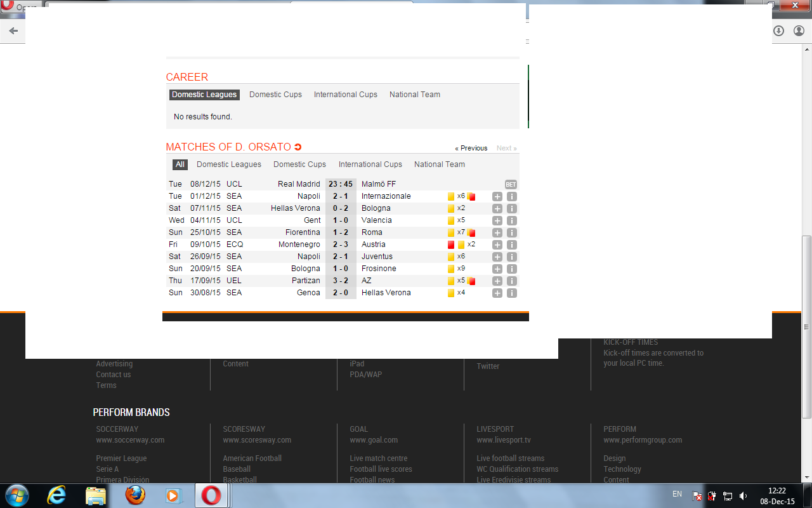Open info icon for Hellas Verona vs Bologna

tap(512, 209)
